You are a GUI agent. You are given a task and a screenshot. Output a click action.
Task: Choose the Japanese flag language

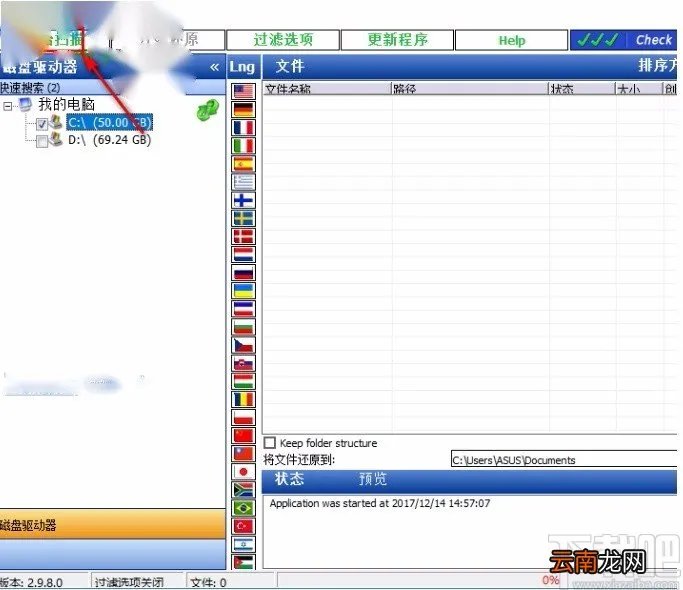pos(243,471)
